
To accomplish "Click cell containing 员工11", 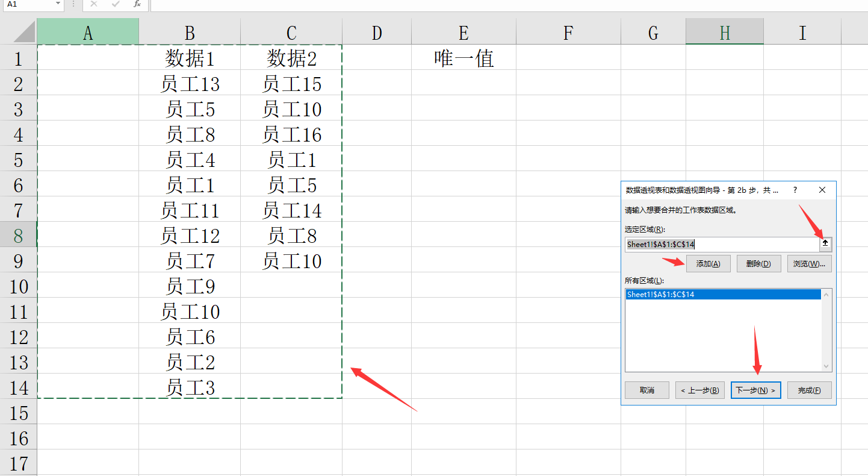I will click(x=190, y=210).
